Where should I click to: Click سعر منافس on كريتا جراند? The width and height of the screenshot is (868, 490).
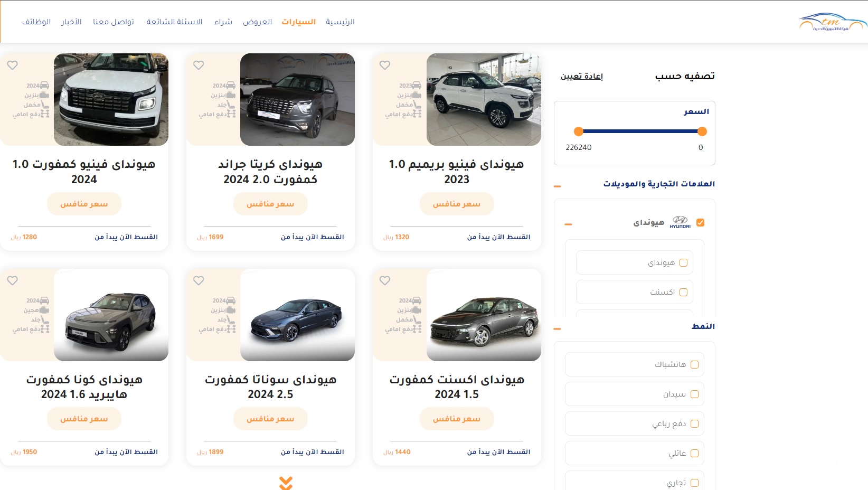pos(270,204)
